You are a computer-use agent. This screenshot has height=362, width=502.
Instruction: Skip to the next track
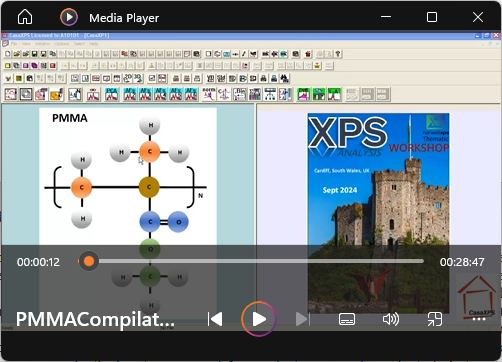pyautogui.click(x=303, y=319)
